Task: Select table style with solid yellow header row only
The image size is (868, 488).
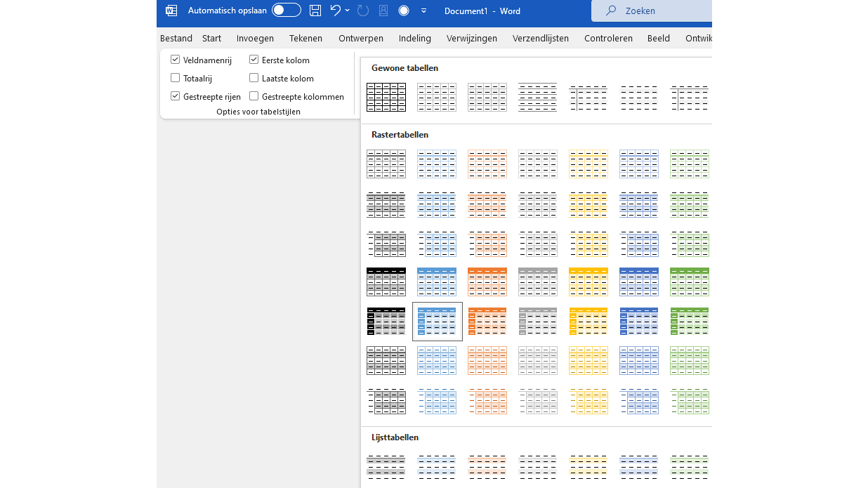Action: point(588,282)
